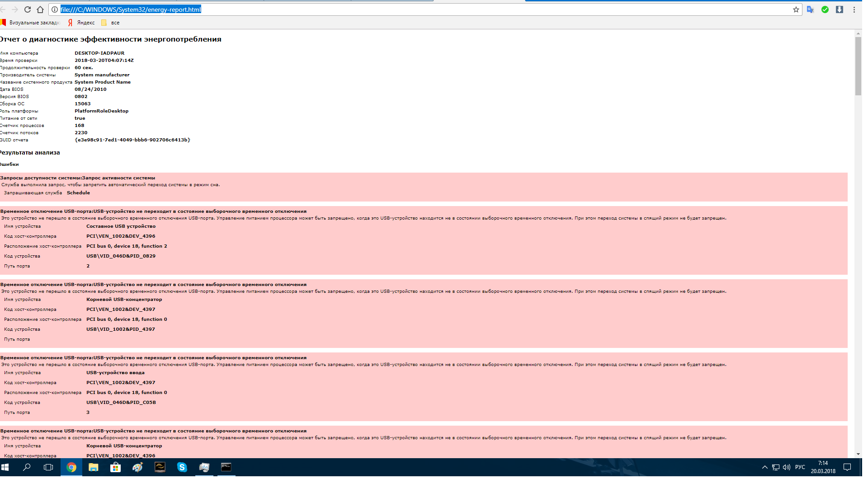Select the computer name DESKTOP-IADPAUR
This screenshot has width=868, height=488.
(99, 53)
